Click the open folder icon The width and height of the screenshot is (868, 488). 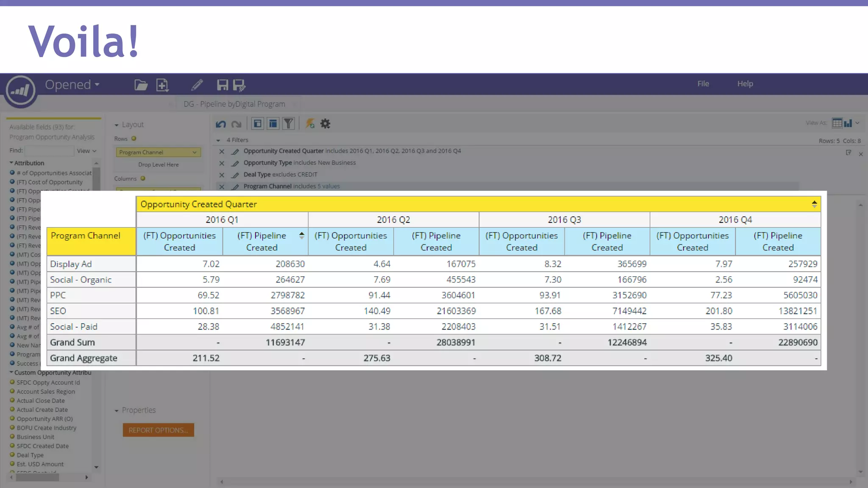pyautogui.click(x=141, y=85)
